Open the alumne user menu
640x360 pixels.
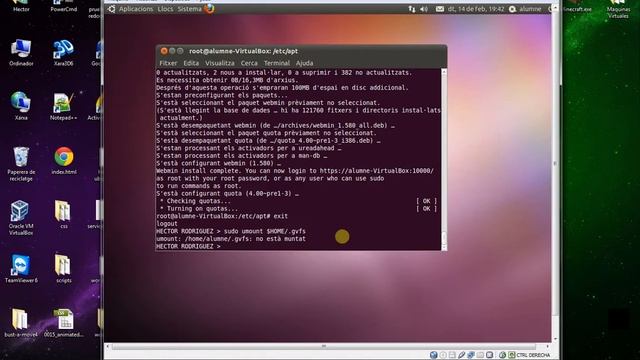coord(525,9)
